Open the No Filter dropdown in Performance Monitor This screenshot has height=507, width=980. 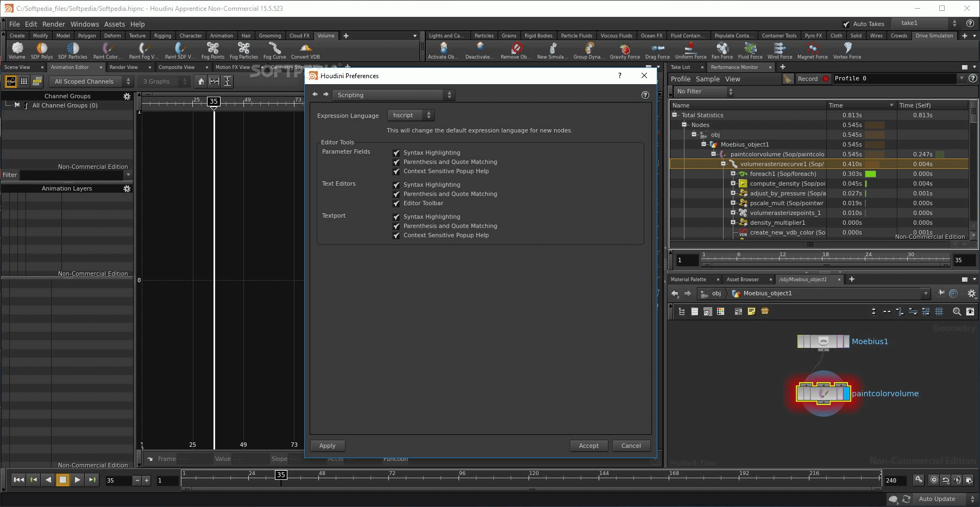(703, 91)
